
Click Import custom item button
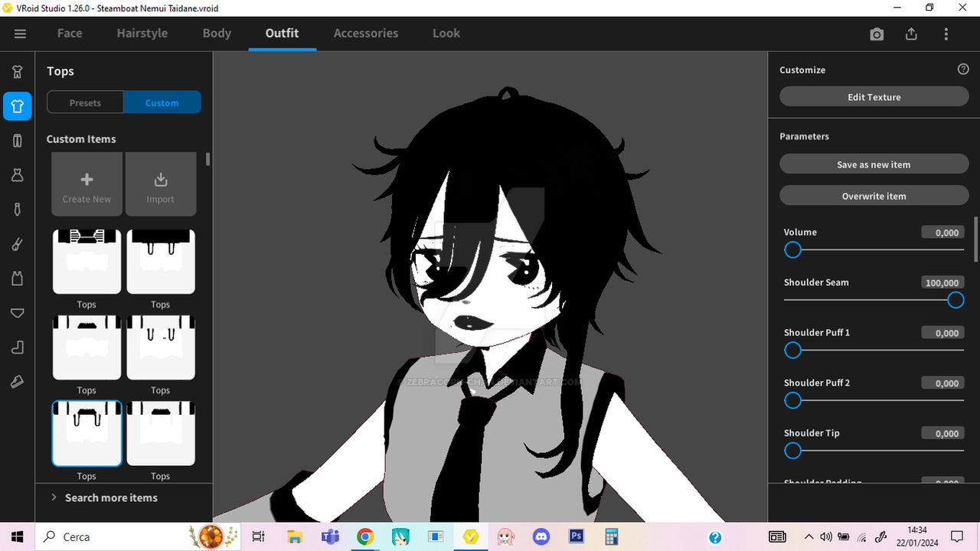tap(161, 184)
